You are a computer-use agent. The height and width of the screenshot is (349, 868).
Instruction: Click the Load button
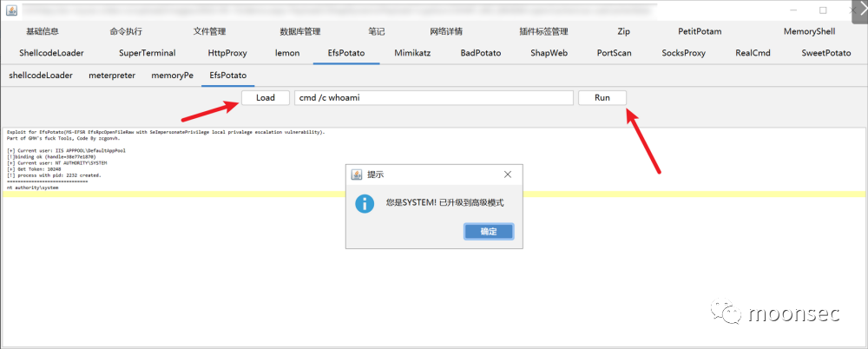click(265, 97)
